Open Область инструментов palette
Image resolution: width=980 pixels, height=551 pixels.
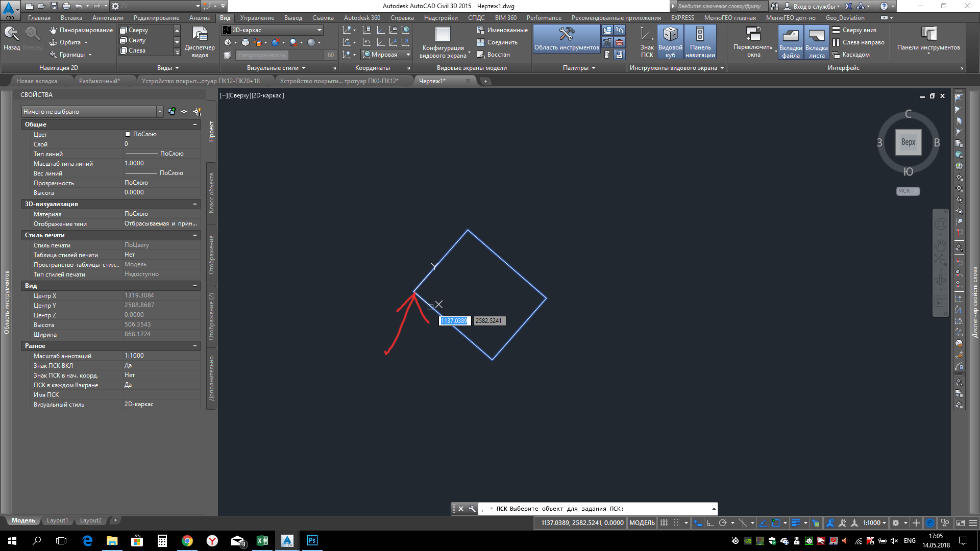pos(567,39)
